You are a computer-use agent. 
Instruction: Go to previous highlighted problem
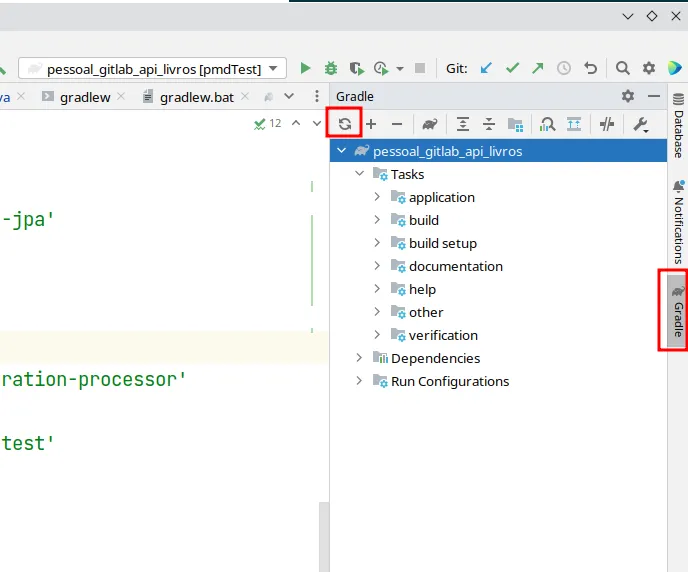296,123
